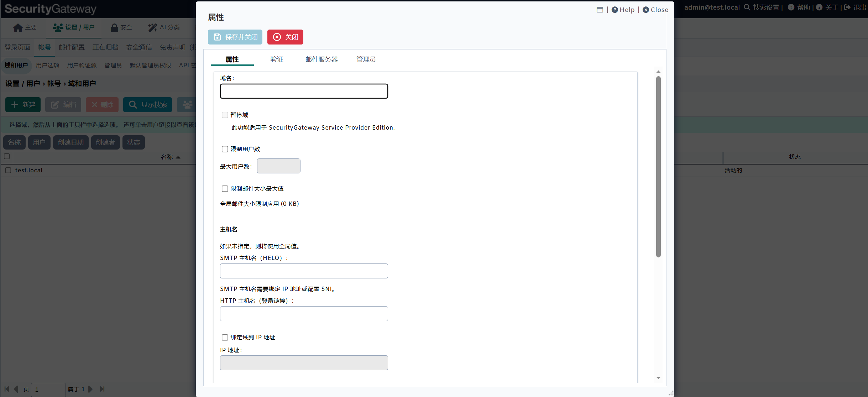Open the 主要 home menu
The width and height of the screenshot is (868, 397).
25,27
